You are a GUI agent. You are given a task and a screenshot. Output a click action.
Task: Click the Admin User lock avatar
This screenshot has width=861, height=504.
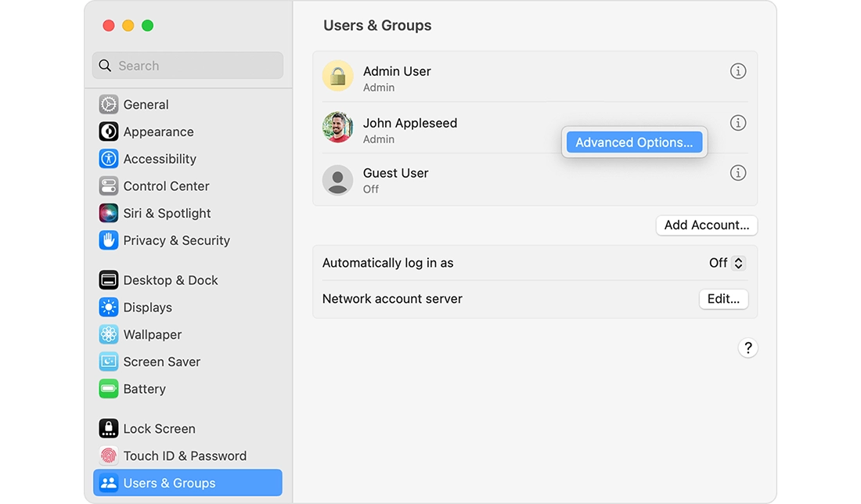click(x=337, y=76)
